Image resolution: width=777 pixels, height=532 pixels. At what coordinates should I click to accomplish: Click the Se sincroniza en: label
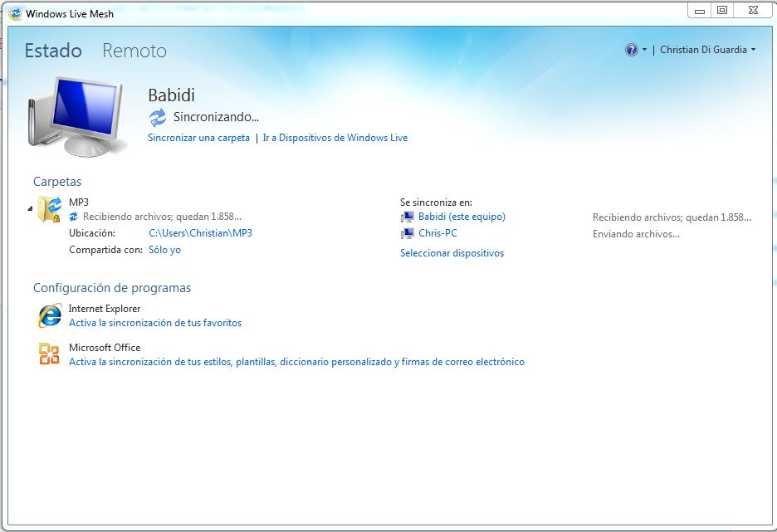point(436,203)
